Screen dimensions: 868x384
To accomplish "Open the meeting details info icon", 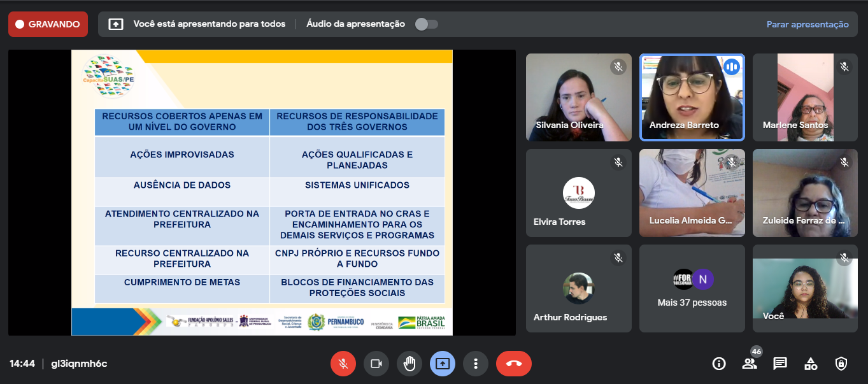I will 719,364.
